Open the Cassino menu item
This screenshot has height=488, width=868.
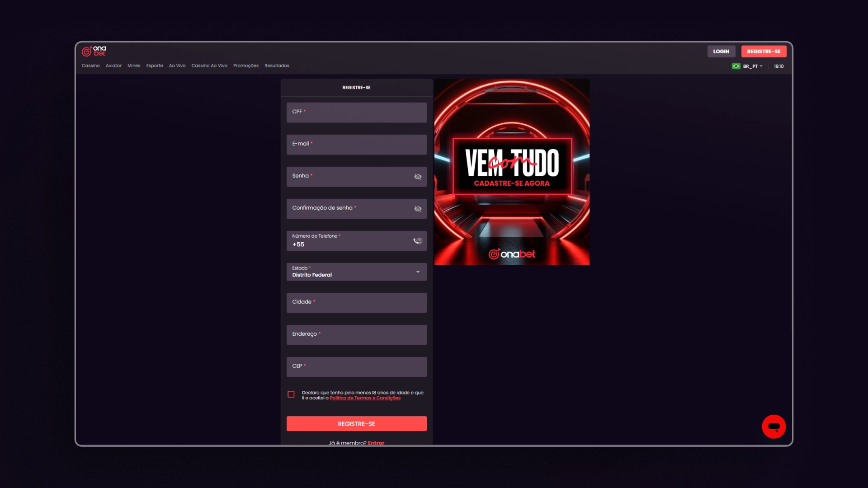[x=90, y=66]
